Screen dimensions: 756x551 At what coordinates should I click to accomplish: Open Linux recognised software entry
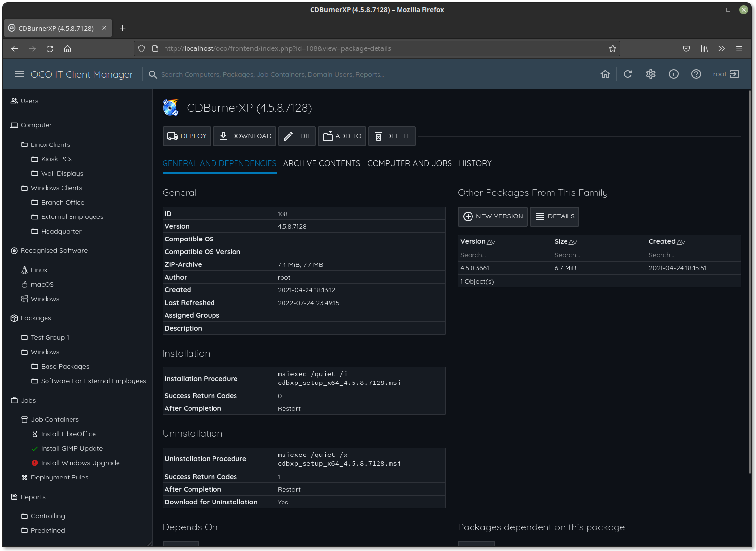34,270
